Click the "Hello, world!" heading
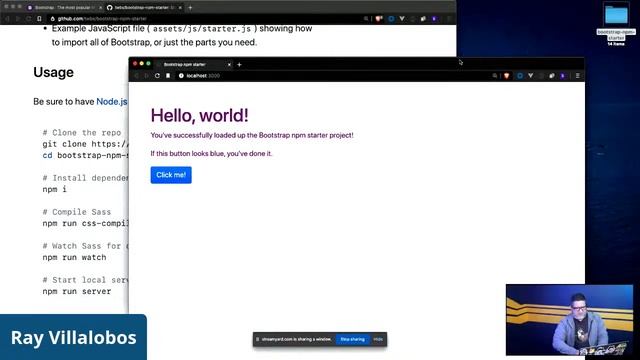 pyautogui.click(x=200, y=116)
